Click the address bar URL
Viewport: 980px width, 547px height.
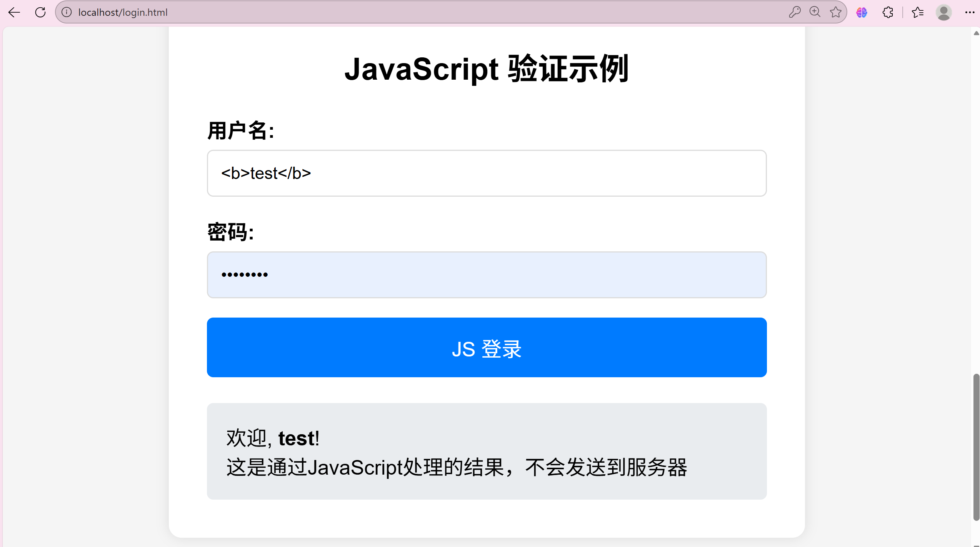tap(123, 12)
